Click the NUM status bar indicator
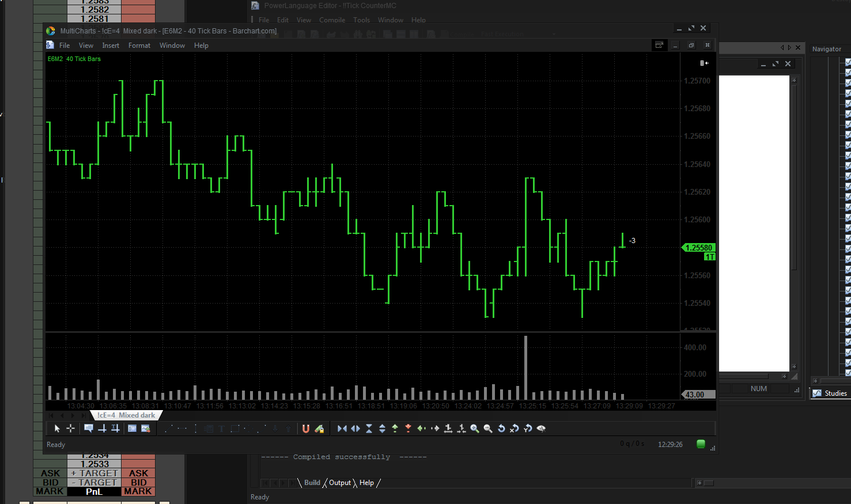The height and width of the screenshot is (504, 851). click(x=759, y=389)
